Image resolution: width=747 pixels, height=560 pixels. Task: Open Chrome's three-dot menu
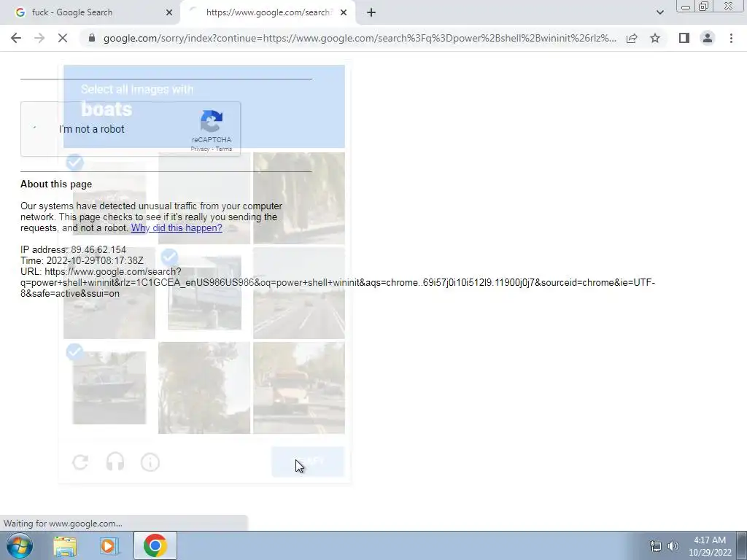[731, 38]
